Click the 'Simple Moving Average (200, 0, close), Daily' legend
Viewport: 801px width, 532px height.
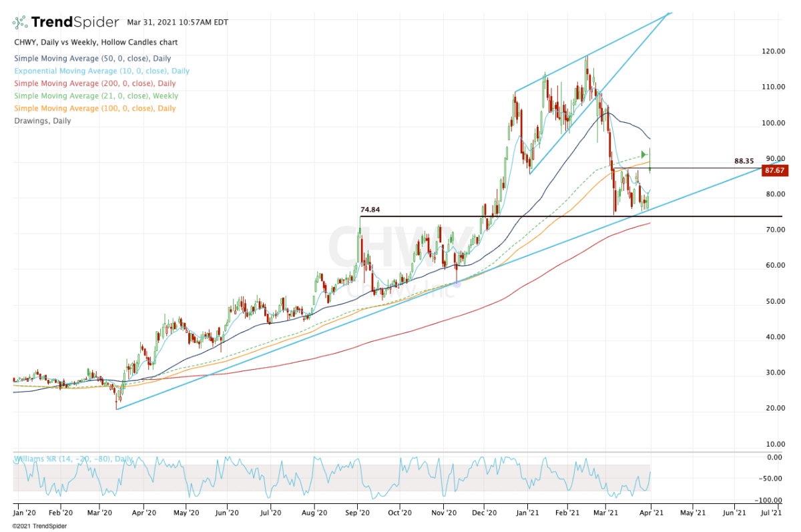95,83
